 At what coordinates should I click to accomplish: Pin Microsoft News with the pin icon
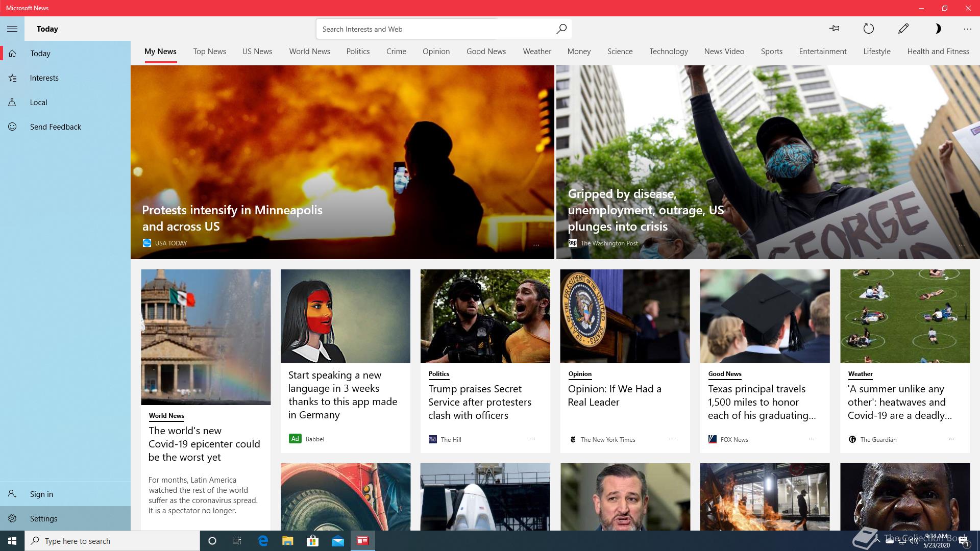point(835,29)
